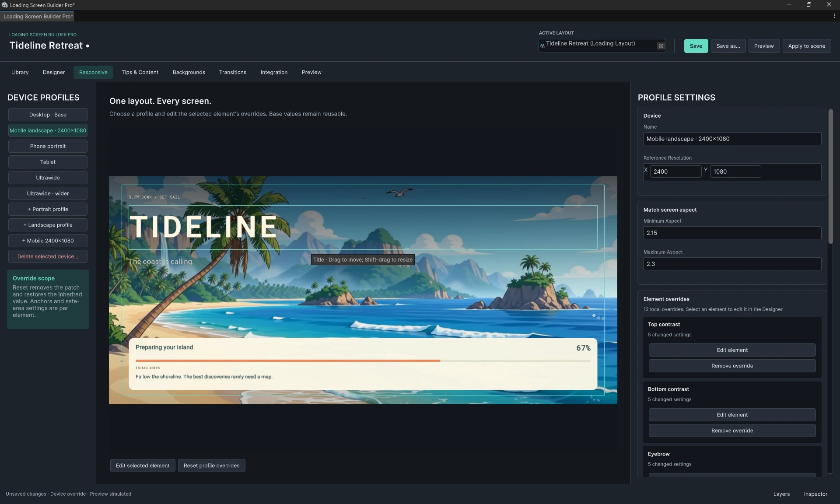Remove the Top contrast override
Screen dimensions: 840x504
point(732,366)
